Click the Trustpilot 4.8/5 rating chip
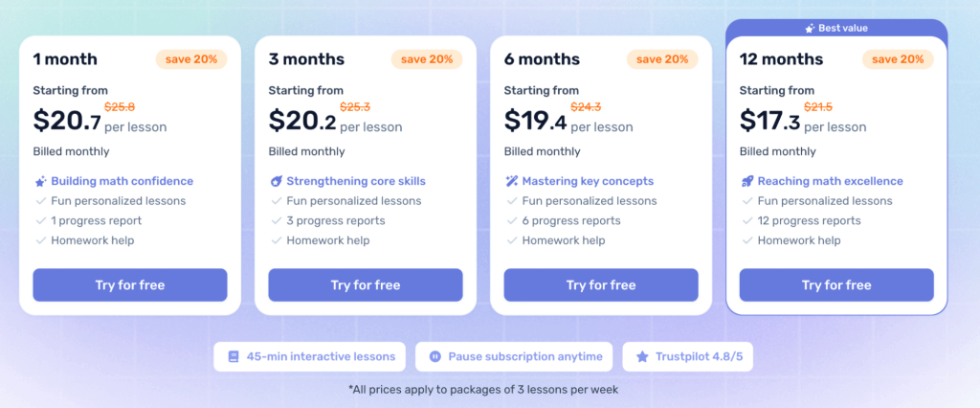Viewport: 980px width, 408px height. tap(689, 356)
